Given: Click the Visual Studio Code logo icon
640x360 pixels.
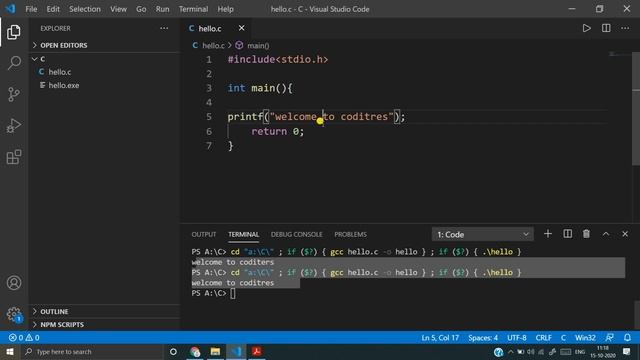Looking at the screenshot, I should [x=10, y=9].
